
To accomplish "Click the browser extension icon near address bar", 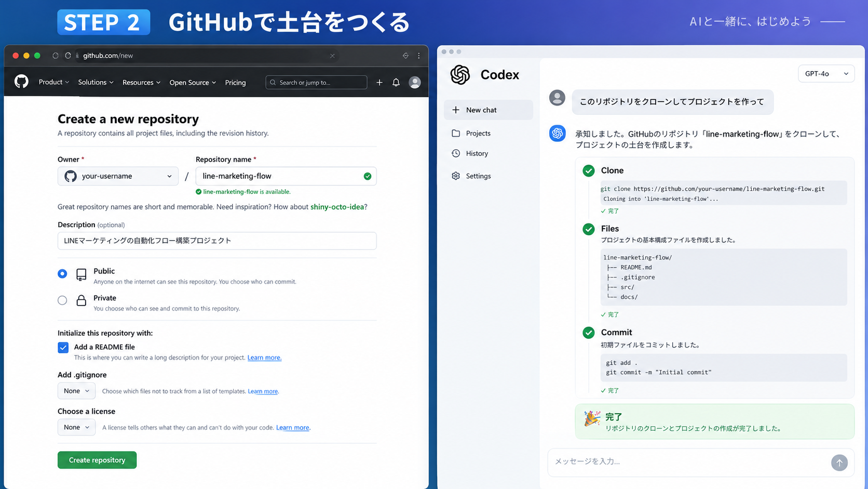I will click(405, 56).
